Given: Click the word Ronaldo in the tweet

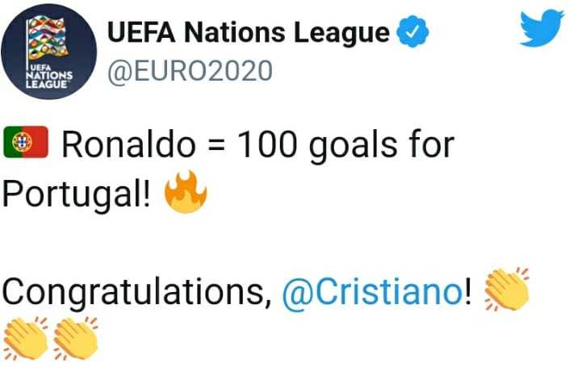Looking at the screenshot, I should pos(128,144).
